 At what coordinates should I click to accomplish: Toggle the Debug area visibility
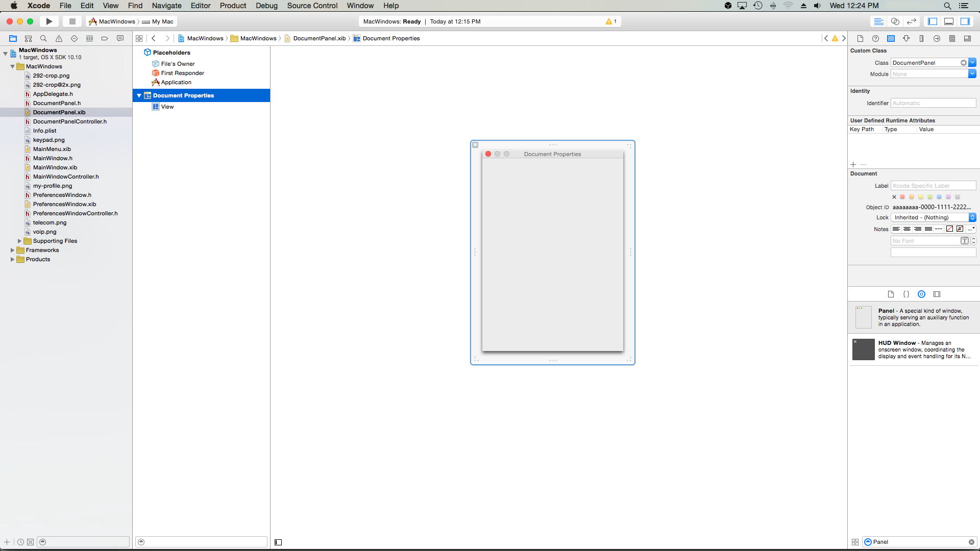[x=949, y=21]
